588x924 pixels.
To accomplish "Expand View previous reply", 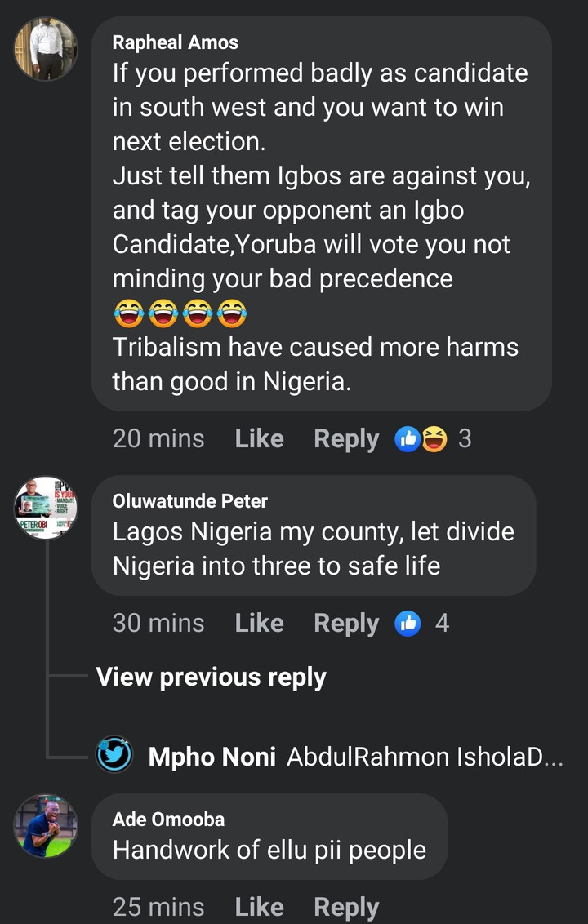I will point(211,677).
